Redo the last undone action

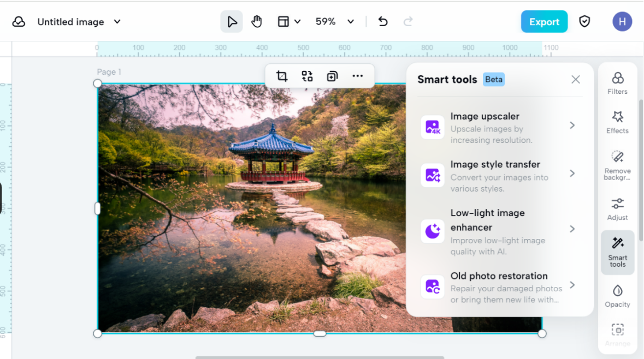tap(408, 21)
